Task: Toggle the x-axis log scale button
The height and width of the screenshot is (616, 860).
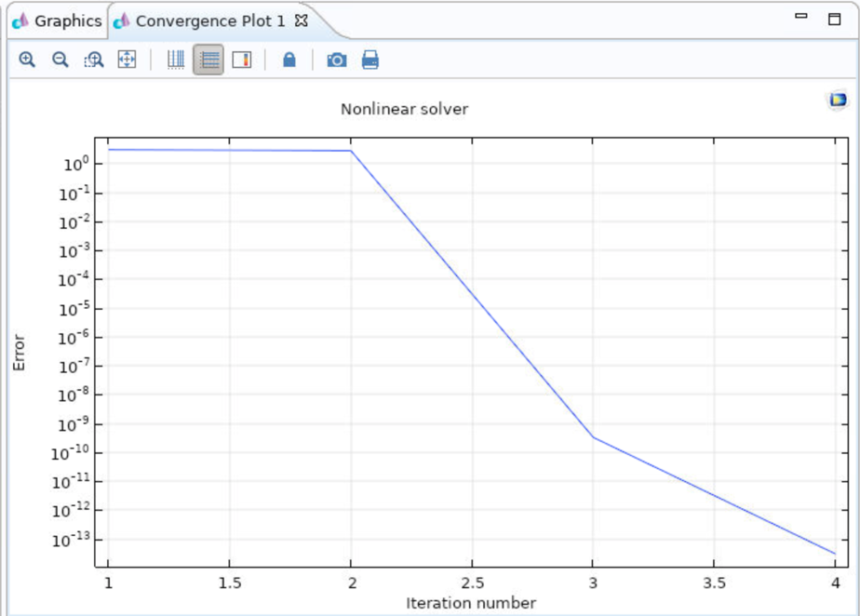Action: 176,60
